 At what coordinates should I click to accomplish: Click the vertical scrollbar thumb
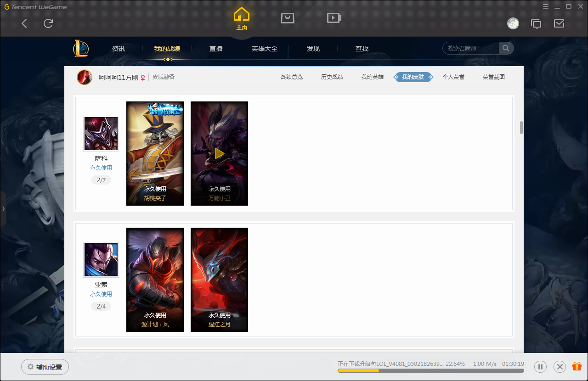tap(521, 128)
